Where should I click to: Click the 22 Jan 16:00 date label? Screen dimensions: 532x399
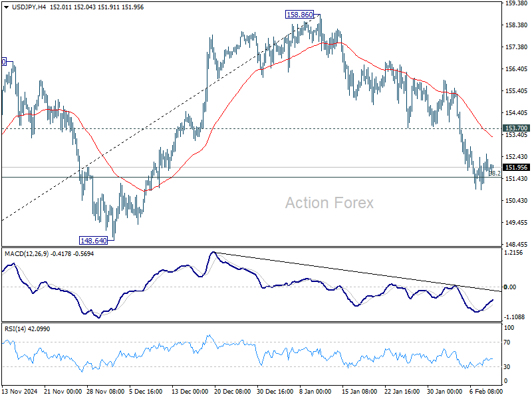tap(402, 391)
